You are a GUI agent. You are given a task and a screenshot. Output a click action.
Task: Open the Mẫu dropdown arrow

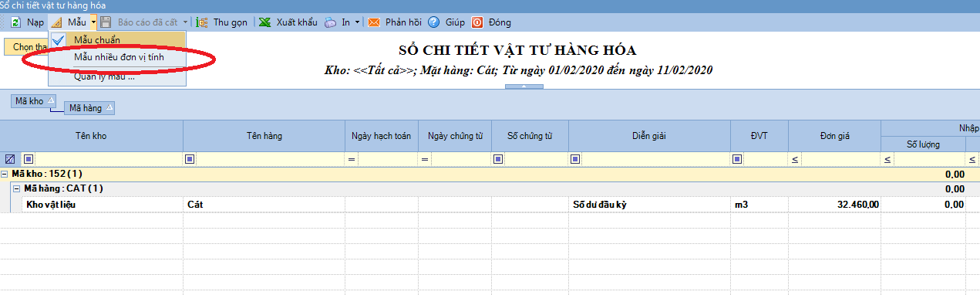93,22
